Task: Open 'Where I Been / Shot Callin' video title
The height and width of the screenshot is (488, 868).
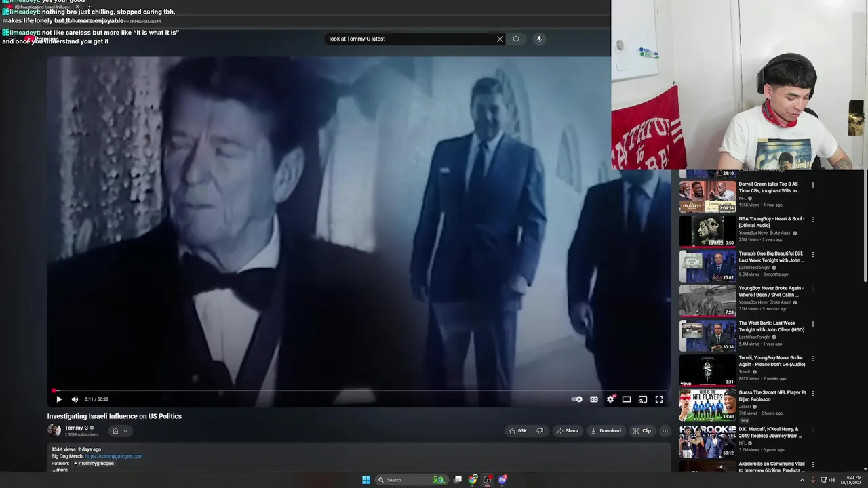Action: (772, 291)
